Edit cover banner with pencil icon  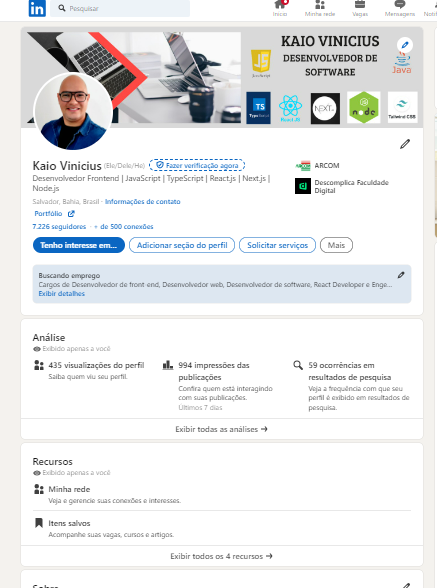[405, 45]
